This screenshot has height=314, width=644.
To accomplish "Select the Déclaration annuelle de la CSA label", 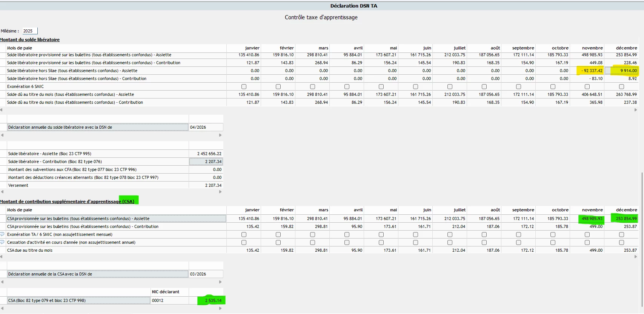I will tap(98, 274).
